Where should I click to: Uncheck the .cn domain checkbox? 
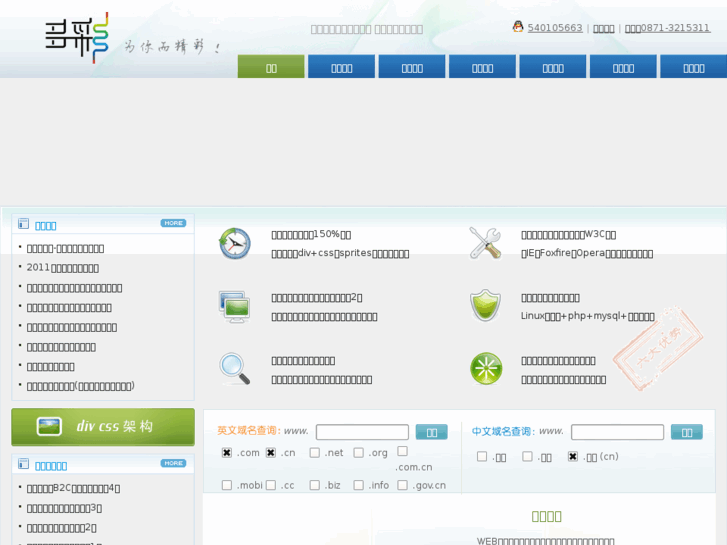pyautogui.click(x=271, y=453)
